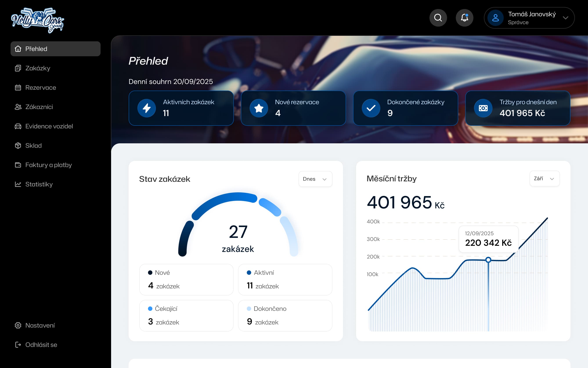This screenshot has height=368, width=588.
Task: Open the Rezervace section
Action: pyautogui.click(x=40, y=88)
